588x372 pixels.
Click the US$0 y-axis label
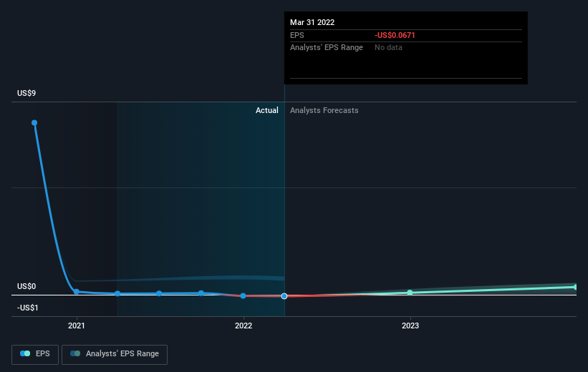pyautogui.click(x=26, y=286)
